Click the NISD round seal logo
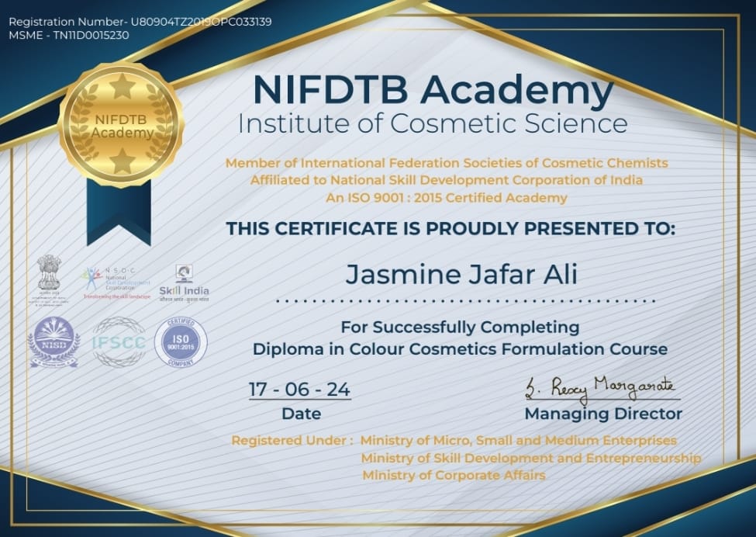 [x=54, y=342]
